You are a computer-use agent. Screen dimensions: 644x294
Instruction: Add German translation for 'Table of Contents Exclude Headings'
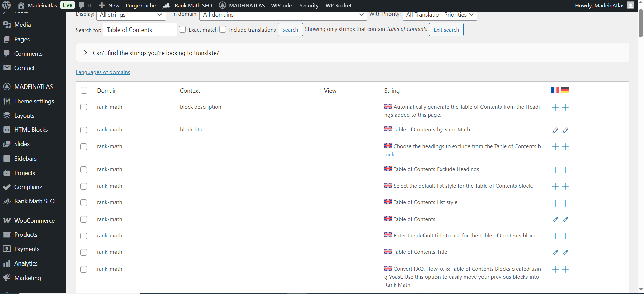tap(565, 170)
